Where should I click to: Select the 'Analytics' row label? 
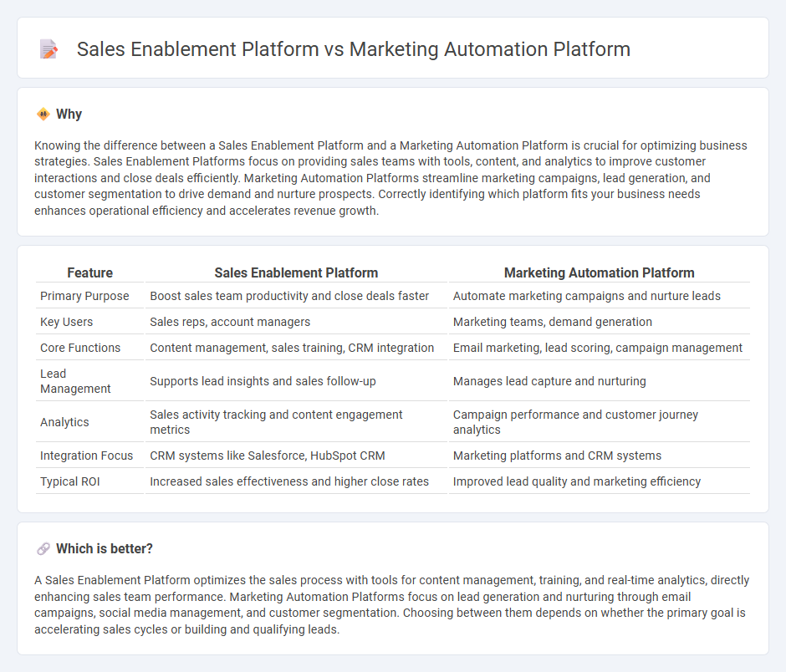point(64,422)
